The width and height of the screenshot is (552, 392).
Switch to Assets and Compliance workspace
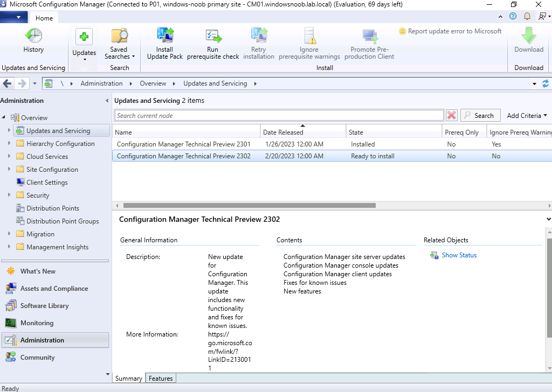(x=54, y=288)
